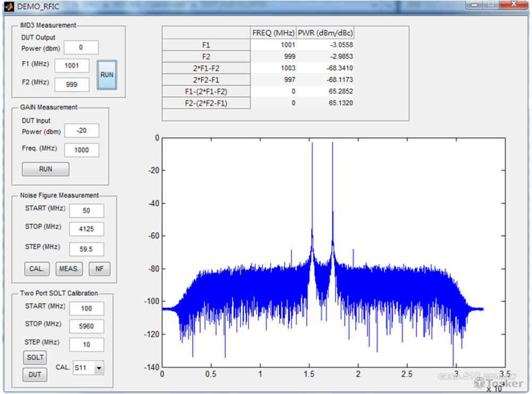Click the F1 (MHz) input showing 1001
Viewport: 532px width, 394px height.
coord(72,65)
